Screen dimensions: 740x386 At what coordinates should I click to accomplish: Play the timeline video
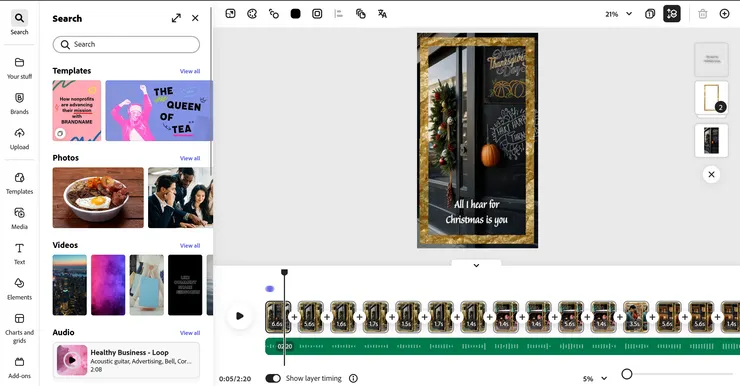[x=240, y=316]
